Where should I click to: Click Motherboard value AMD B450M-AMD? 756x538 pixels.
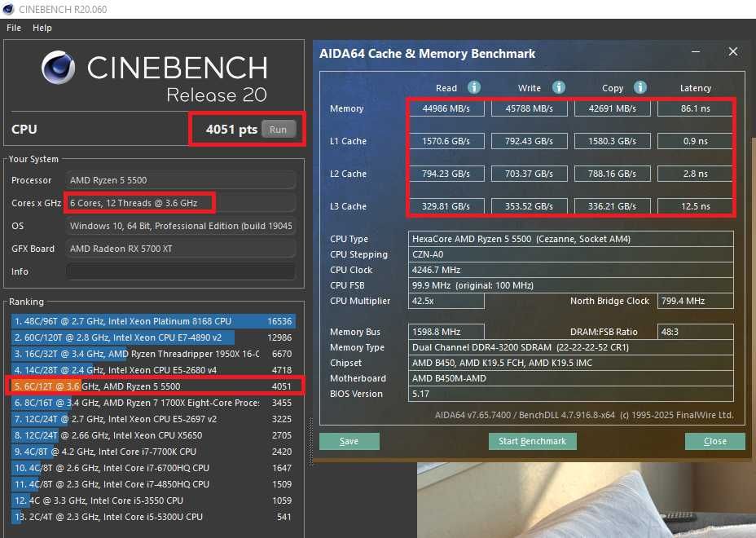pos(571,377)
